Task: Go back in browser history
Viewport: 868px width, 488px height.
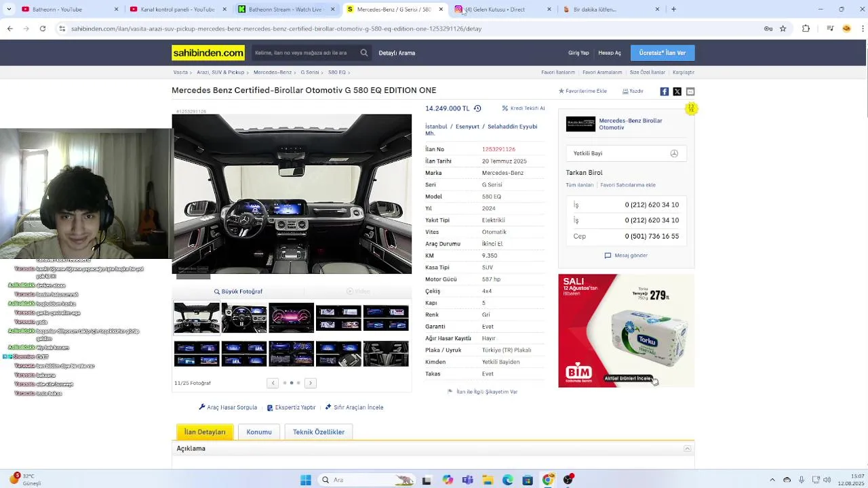Action: 9,28
